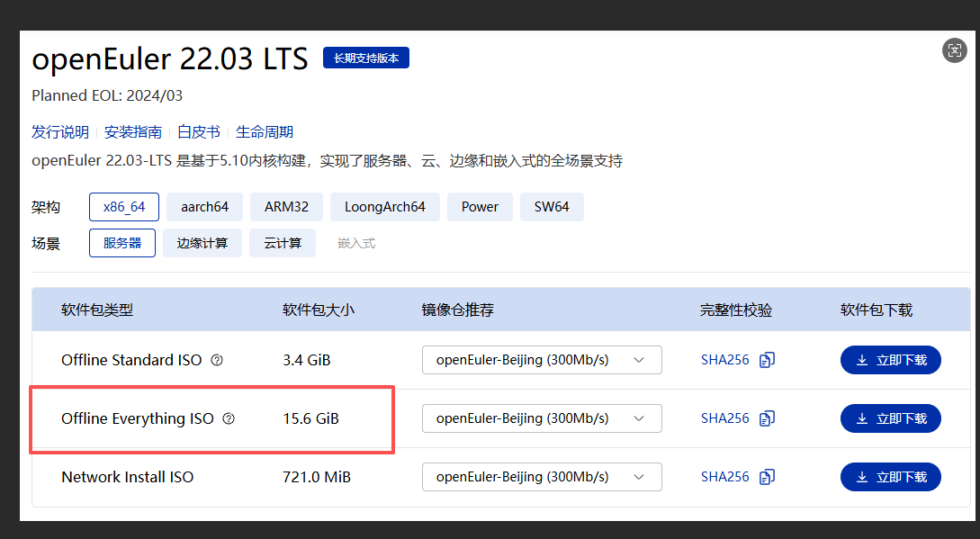Click help icon beside Offline Everything ISO
This screenshot has width=980, height=539.
(x=229, y=418)
